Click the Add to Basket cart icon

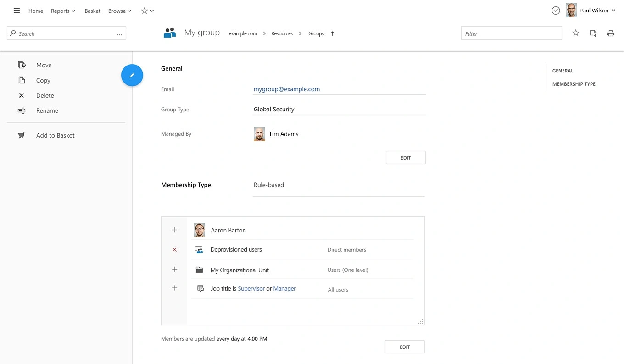pyautogui.click(x=22, y=135)
